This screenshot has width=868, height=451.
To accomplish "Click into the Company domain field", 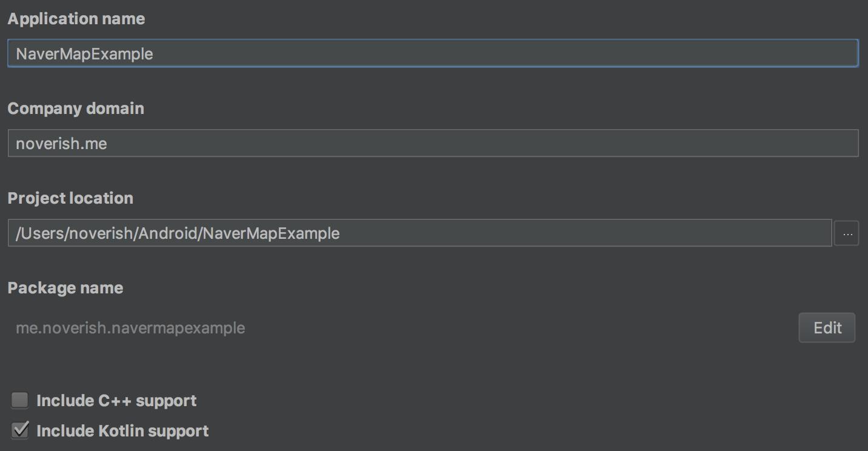I will pyautogui.click(x=485, y=143).
